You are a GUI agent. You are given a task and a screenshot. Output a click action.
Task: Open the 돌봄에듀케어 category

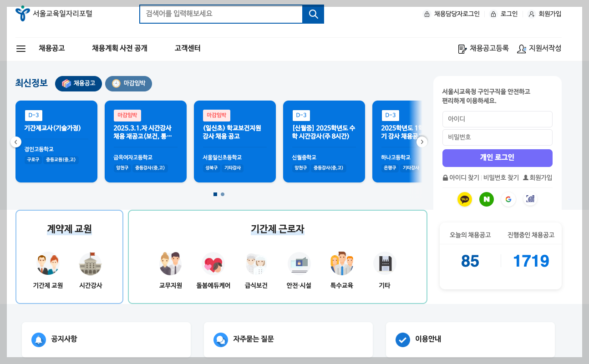213,264
